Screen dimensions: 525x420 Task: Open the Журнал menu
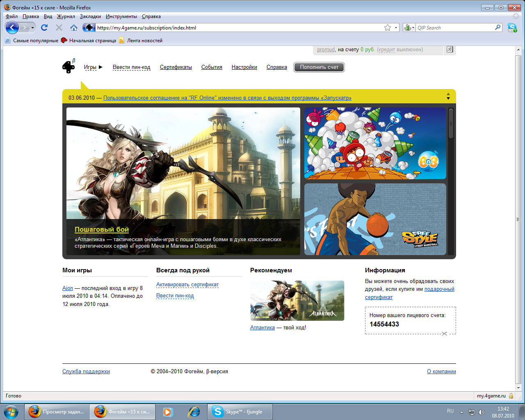66,16
